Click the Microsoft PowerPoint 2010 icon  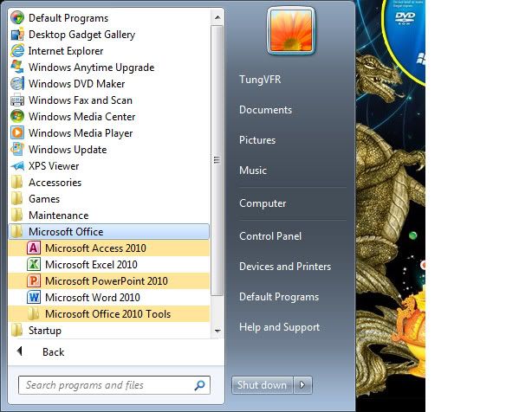point(34,281)
